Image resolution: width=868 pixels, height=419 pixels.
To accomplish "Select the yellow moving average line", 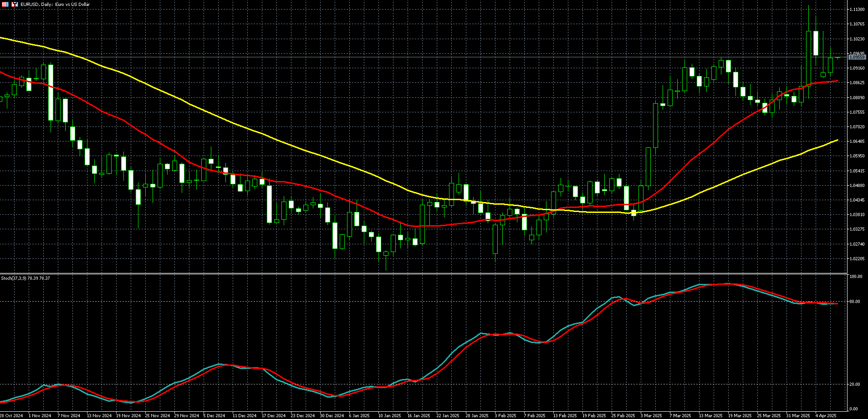I will point(273,138).
